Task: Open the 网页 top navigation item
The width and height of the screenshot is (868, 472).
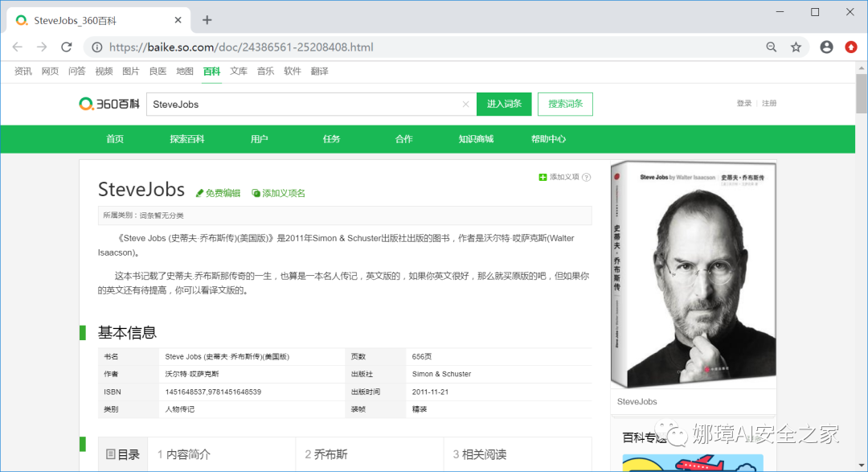Action: tap(50, 71)
